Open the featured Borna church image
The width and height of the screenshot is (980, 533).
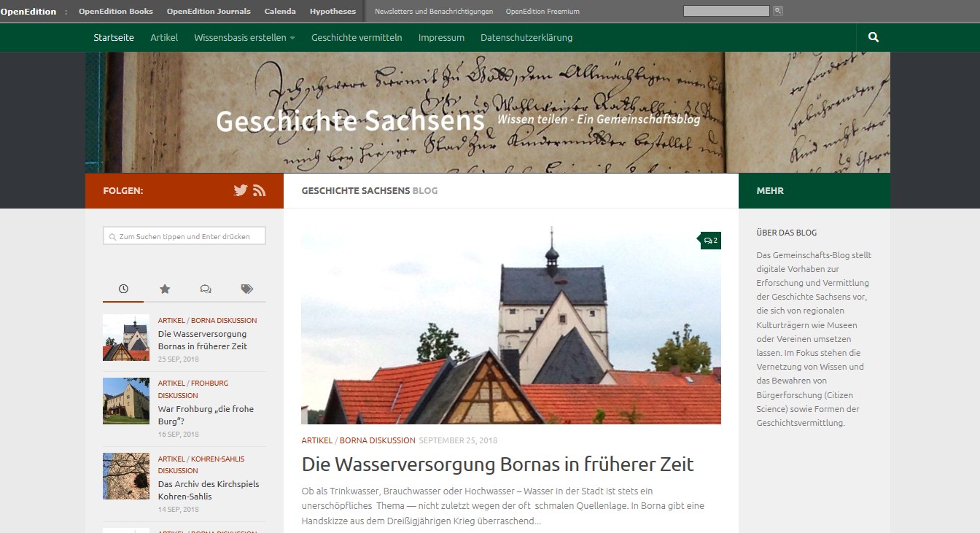[x=511, y=325]
